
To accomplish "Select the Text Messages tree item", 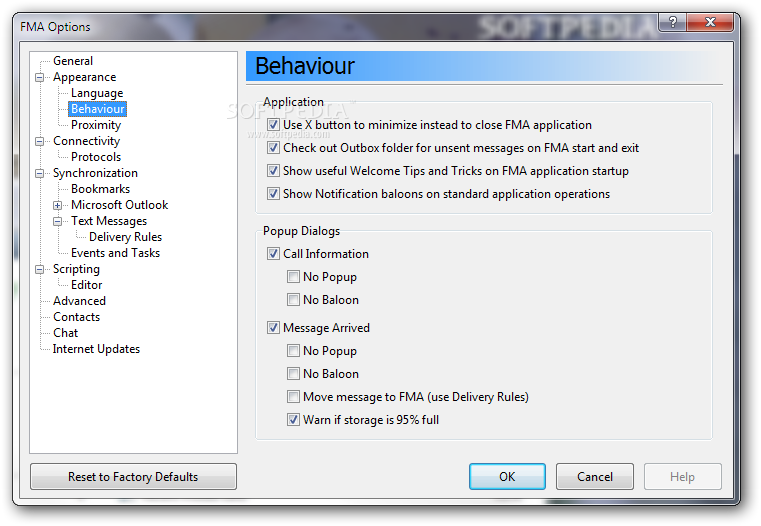I will [x=109, y=221].
